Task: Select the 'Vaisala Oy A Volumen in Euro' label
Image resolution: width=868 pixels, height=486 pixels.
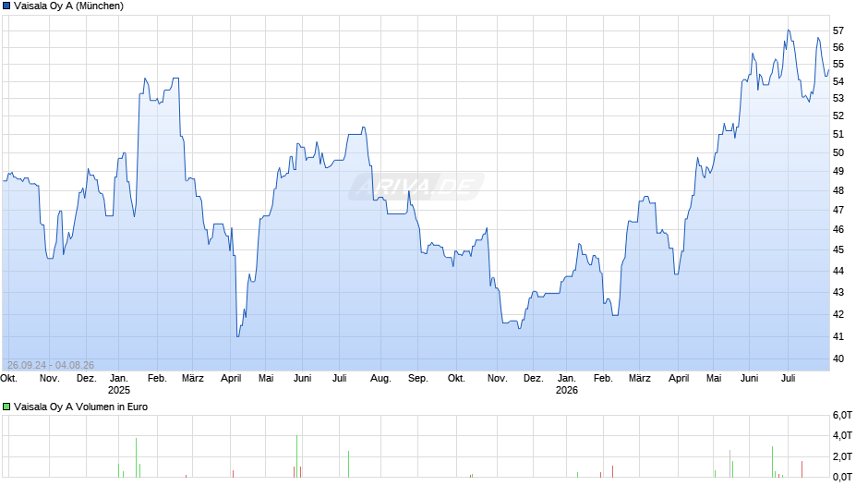Action: click(81, 407)
